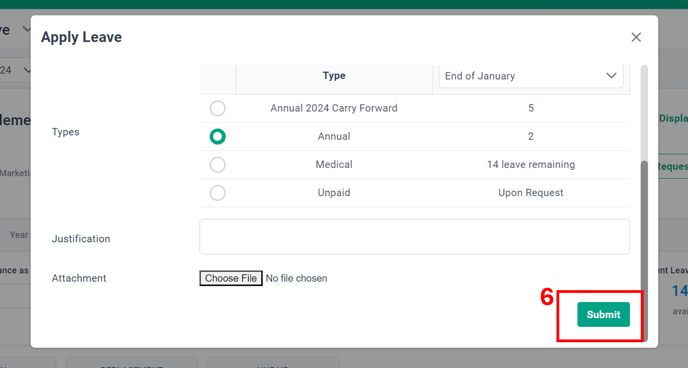The height and width of the screenshot is (368, 688).
Task: Click the dropdown chevron beside End of January
Action: pos(611,76)
